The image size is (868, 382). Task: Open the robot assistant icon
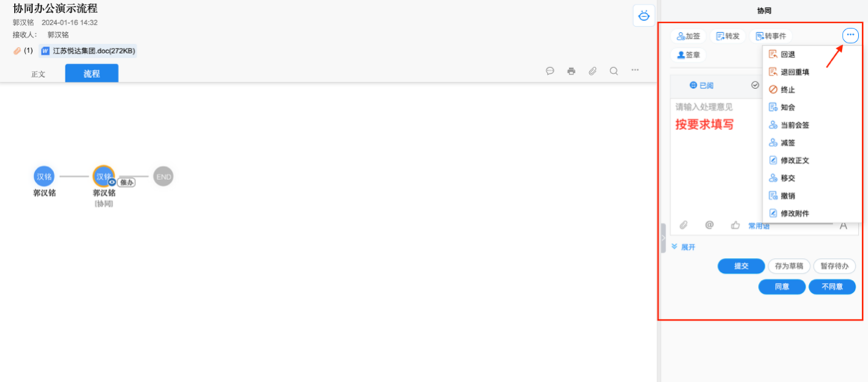click(644, 16)
